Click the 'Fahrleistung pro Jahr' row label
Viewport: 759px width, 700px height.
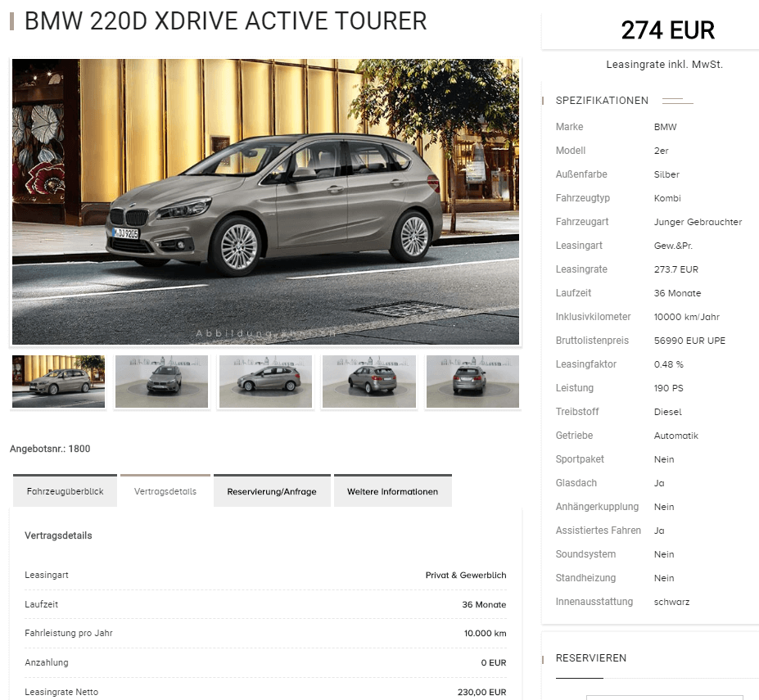coord(68,633)
